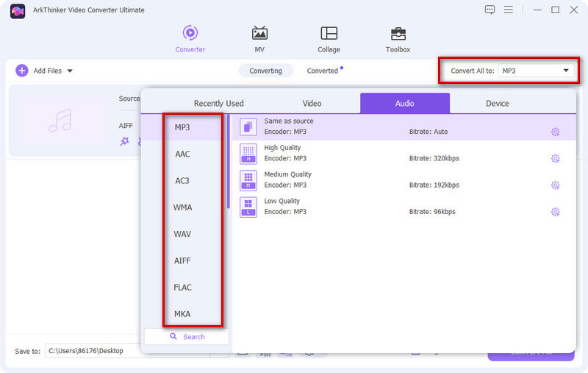Click the Bitrate: 96kbps text

(x=432, y=212)
